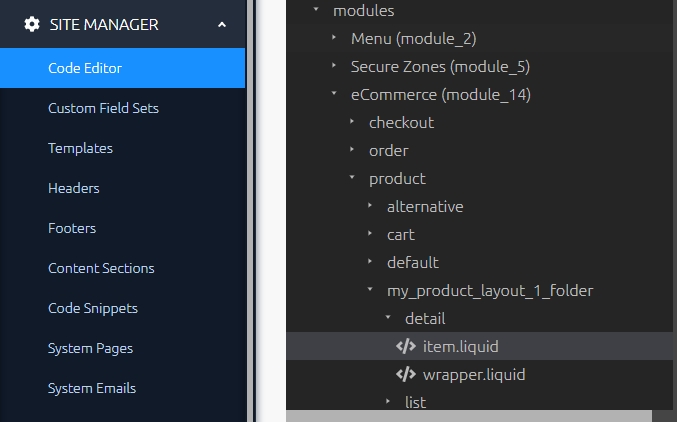Expand the Menu (module_2) folder arrow
677x422 pixels.
pyautogui.click(x=334, y=38)
